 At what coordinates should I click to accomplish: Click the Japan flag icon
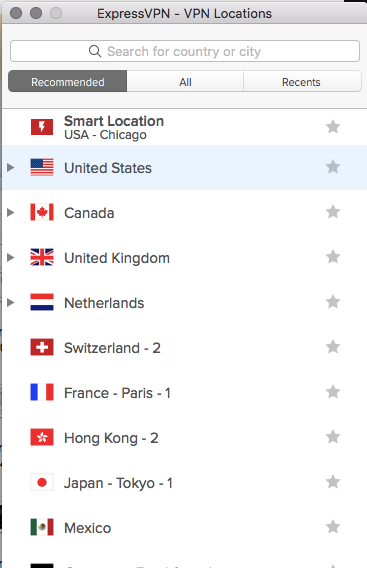tap(42, 482)
